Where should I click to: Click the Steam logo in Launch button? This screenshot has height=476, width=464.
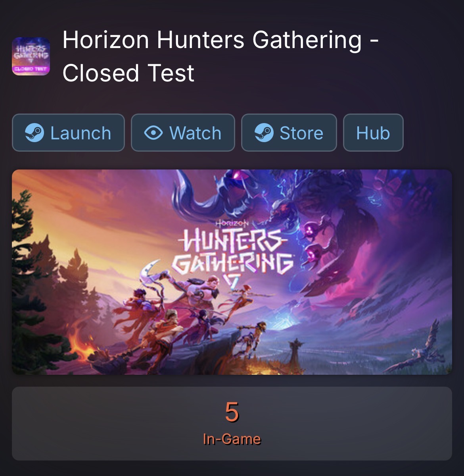coord(34,133)
